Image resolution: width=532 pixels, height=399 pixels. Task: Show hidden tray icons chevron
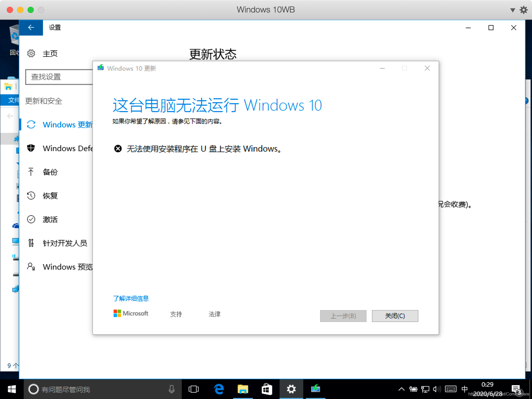[x=401, y=389]
